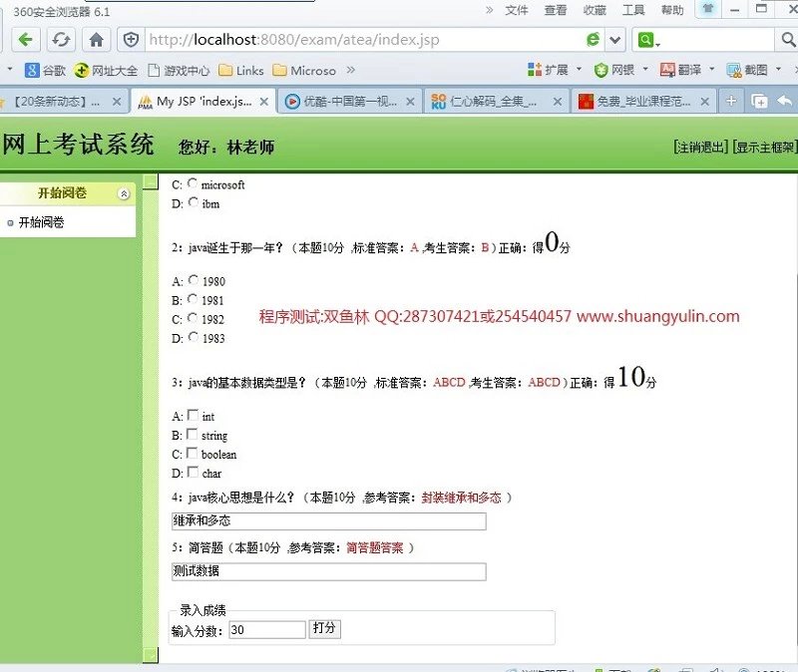
Task: Click the frame scroll-up arrow button
Action: (151, 181)
